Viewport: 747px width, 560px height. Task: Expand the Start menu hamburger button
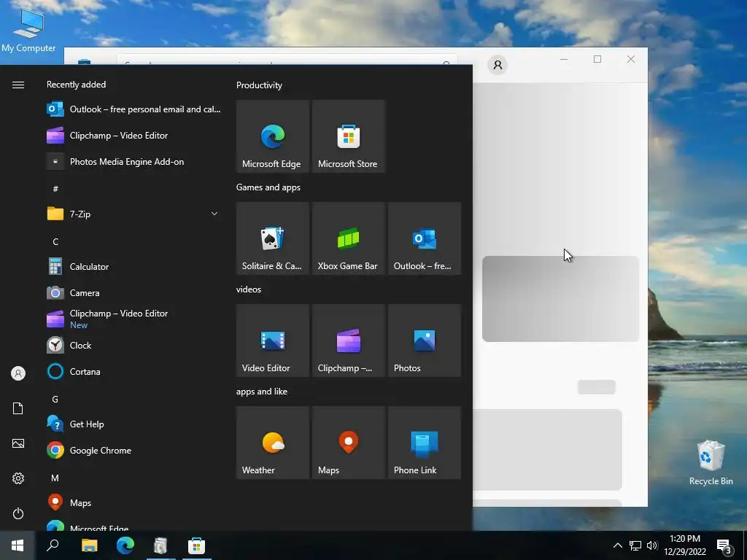(x=18, y=85)
